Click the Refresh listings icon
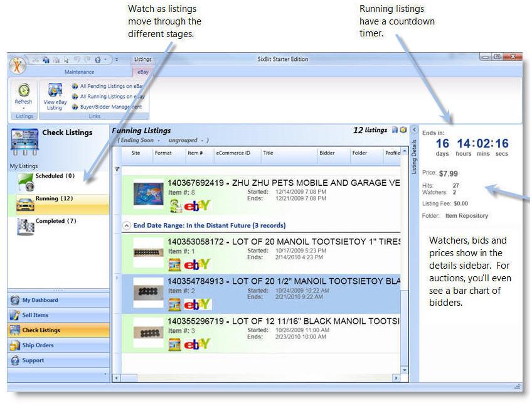The width and height of the screenshot is (532, 410). tap(23, 90)
